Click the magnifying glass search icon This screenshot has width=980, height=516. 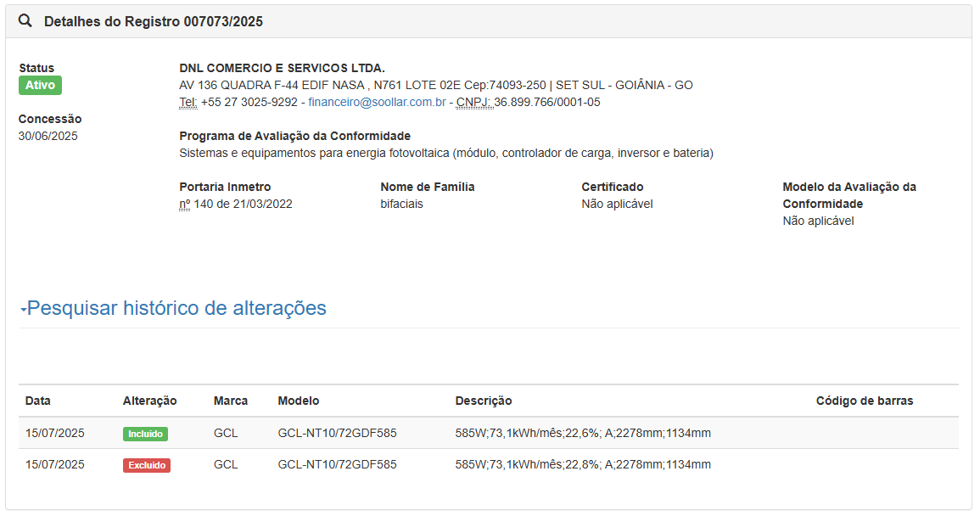point(25,21)
